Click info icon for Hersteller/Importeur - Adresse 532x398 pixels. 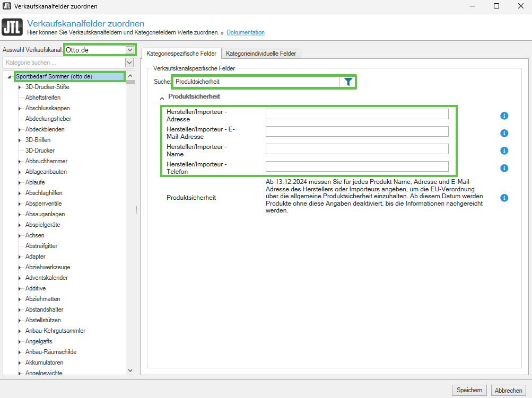504,116
